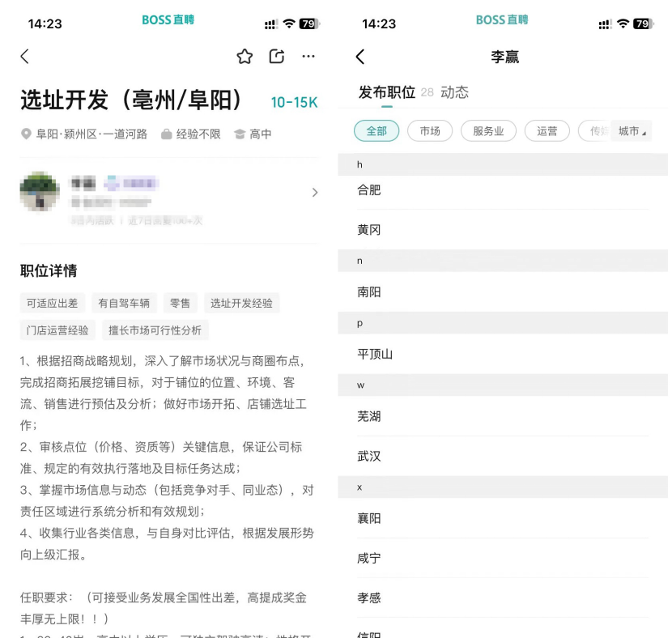Switch to the 动态 tab
Viewport: 672px width, 638px height.
pos(454,92)
